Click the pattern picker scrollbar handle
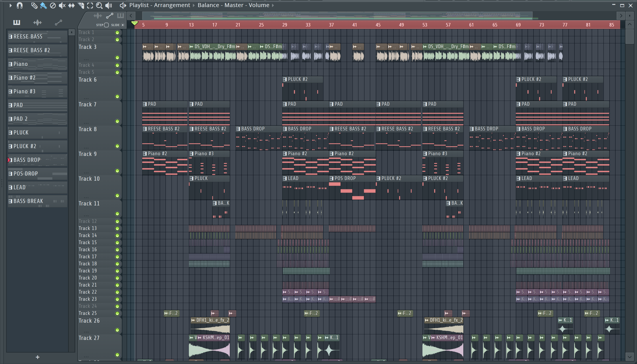637x364 pixels. click(x=72, y=32)
